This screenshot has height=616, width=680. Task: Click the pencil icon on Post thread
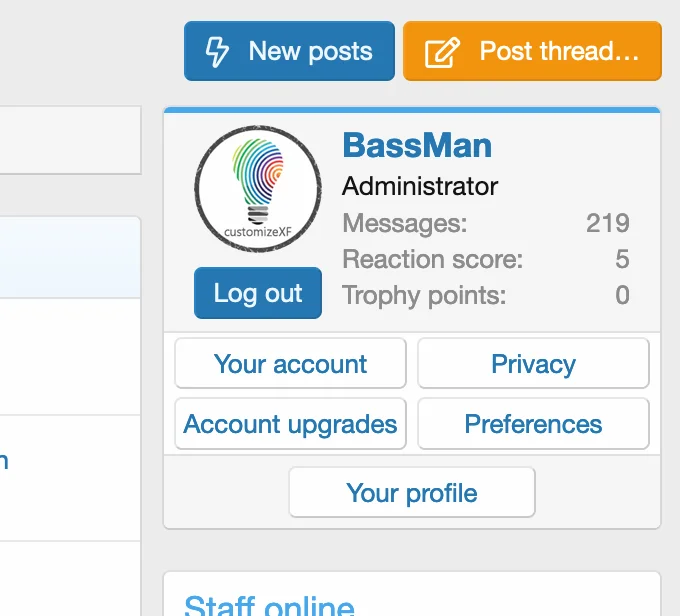point(442,52)
